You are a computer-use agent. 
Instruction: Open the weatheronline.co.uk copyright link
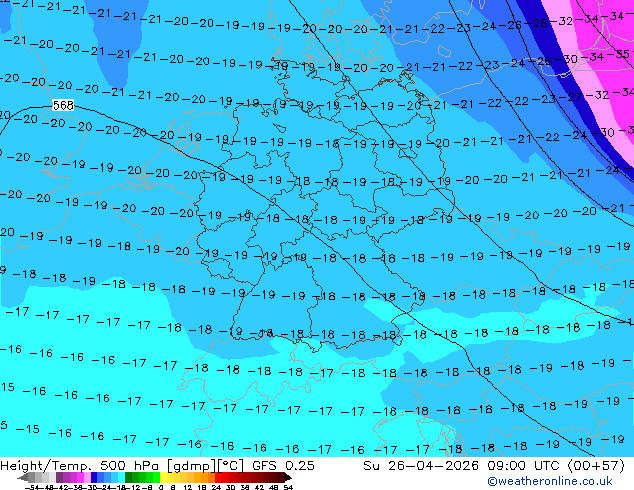(x=549, y=481)
